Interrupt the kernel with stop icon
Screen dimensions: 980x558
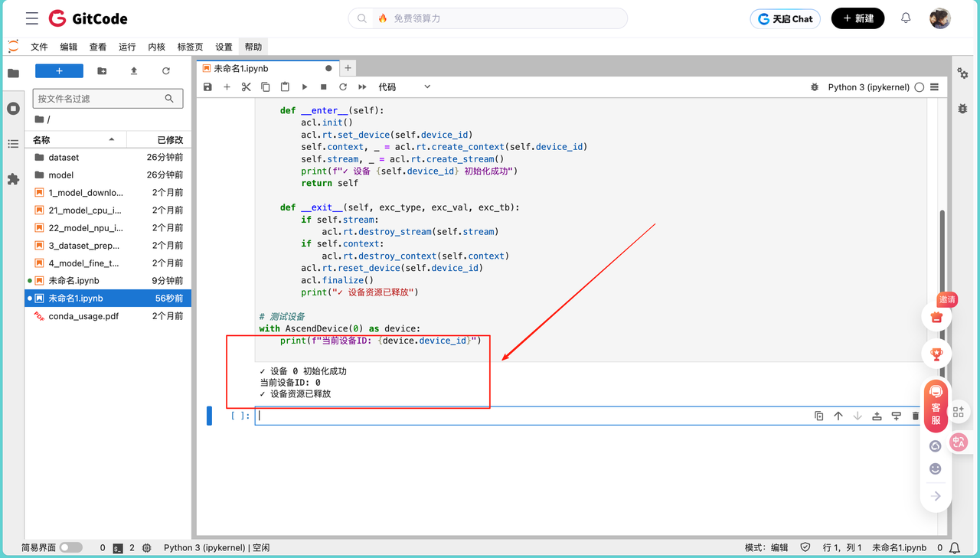[x=324, y=87]
